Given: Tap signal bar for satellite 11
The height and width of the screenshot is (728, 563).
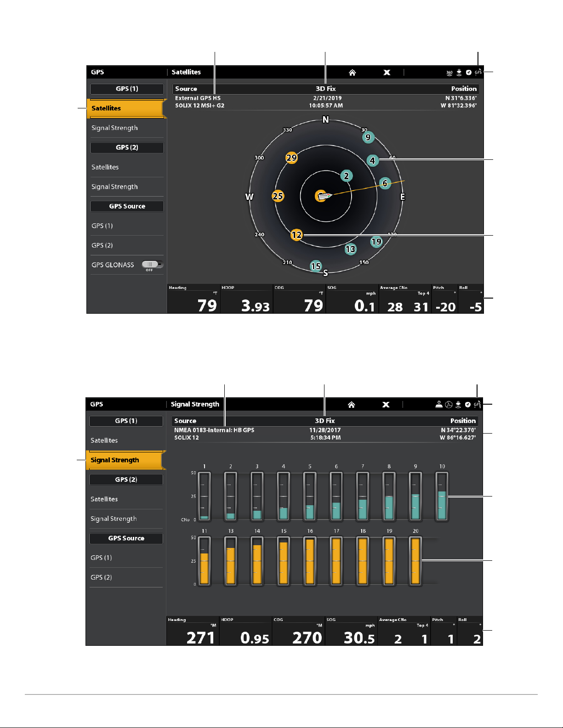Looking at the screenshot, I should click(205, 561).
